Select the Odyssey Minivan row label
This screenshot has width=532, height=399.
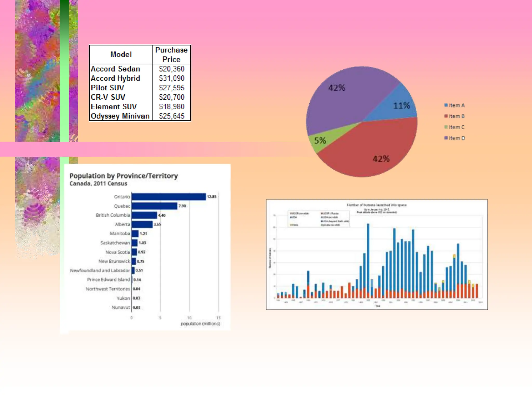coord(120,116)
